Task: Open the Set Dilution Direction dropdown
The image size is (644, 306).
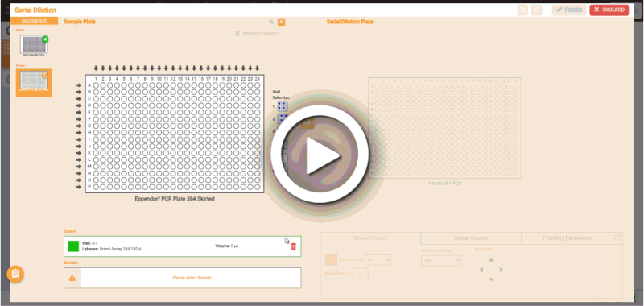Action: click(441, 260)
